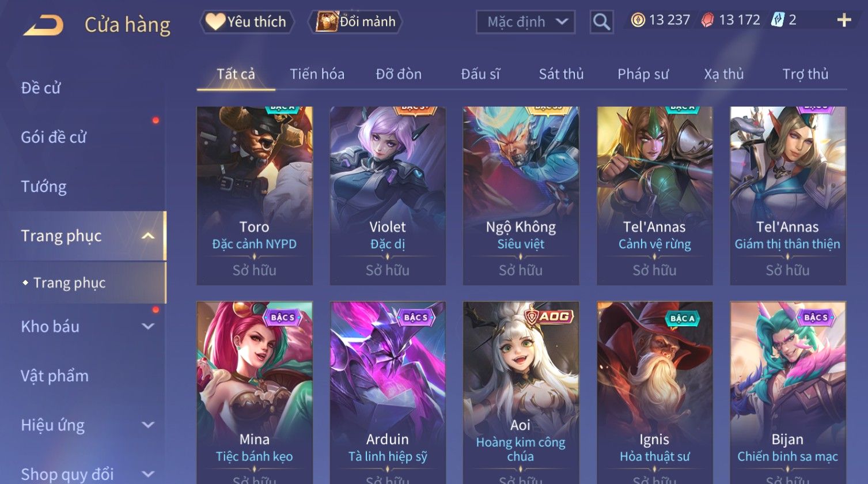This screenshot has height=484, width=868.
Task: Tap the red ruby currency icon
Action: pyautogui.click(x=707, y=20)
